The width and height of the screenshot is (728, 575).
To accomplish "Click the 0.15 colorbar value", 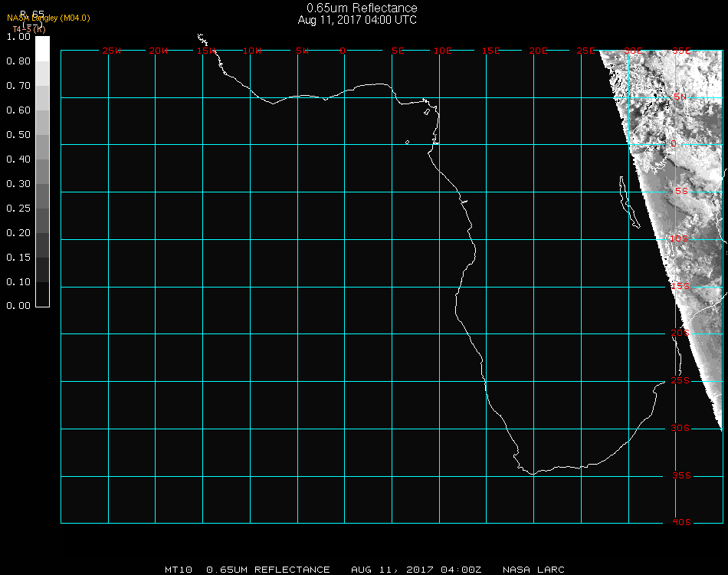I will pyautogui.click(x=18, y=258).
